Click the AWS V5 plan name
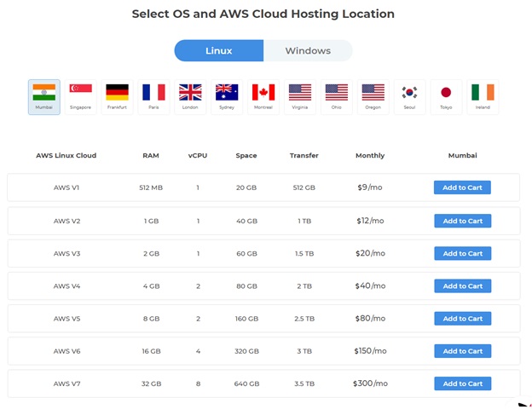The image size is (532, 415). coord(66,319)
